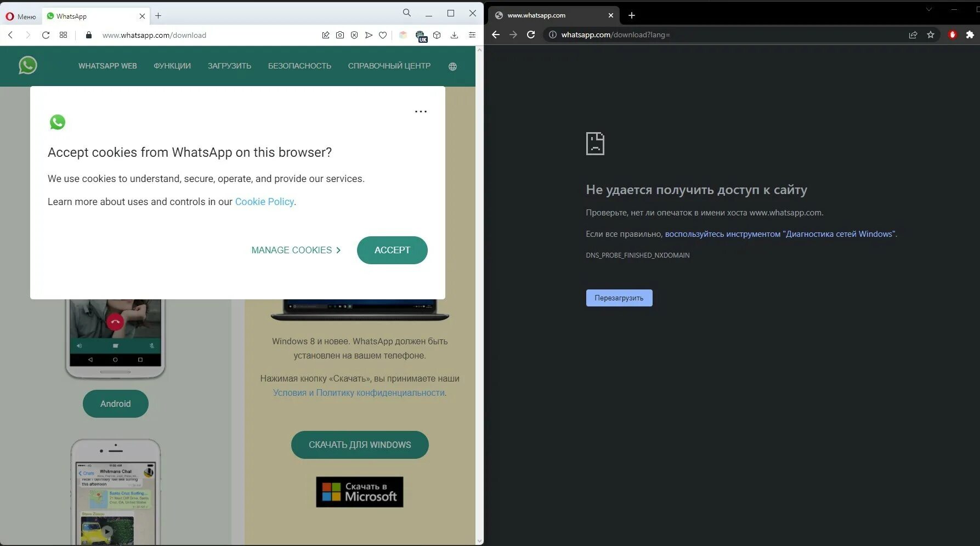Close the www.whatsapp.com Chrome tab

(x=610, y=15)
